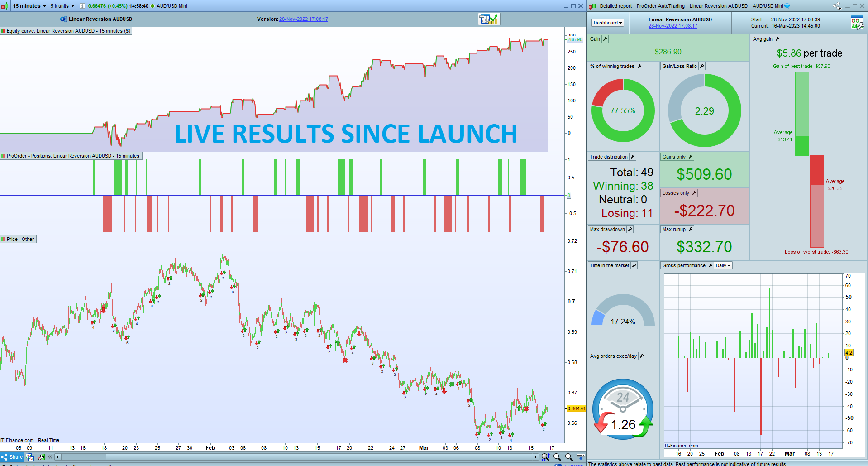Click the -$222.70 losses value
The width and height of the screenshot is (868, 466).
[x=704, y=211]
